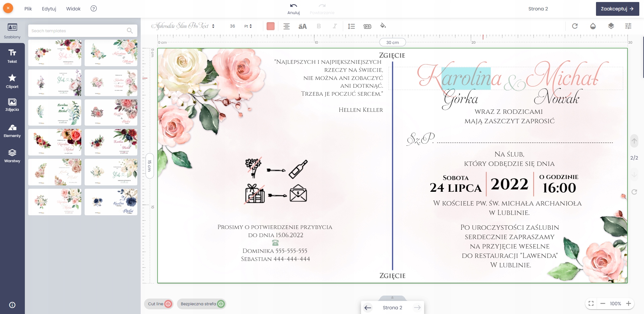Viewport: 644px width, 314px height.
Task: Expand the page panel chevron above Strona 2
Action: (x=392, y=298)
